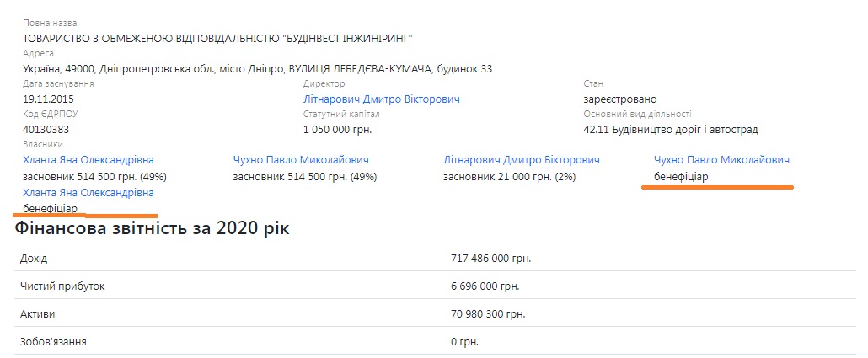Click the company address line
This screenshot has width=868, height=358.
click(x=257, y=68)
